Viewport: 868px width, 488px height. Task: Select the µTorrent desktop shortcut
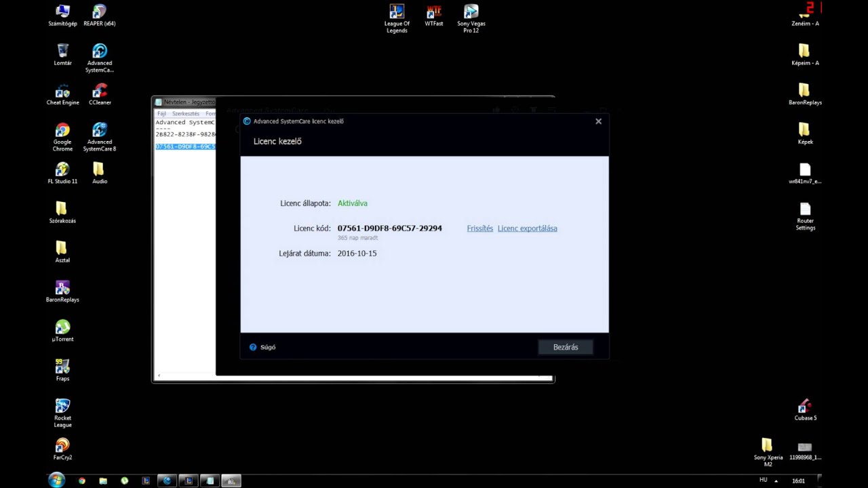[62, 331]
